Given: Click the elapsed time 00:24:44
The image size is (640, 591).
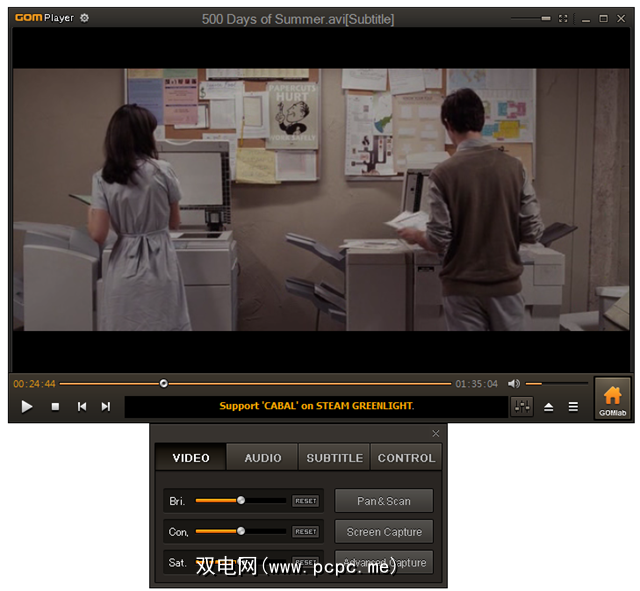Looking at the screenshot, I should click(x=34, y=384).
